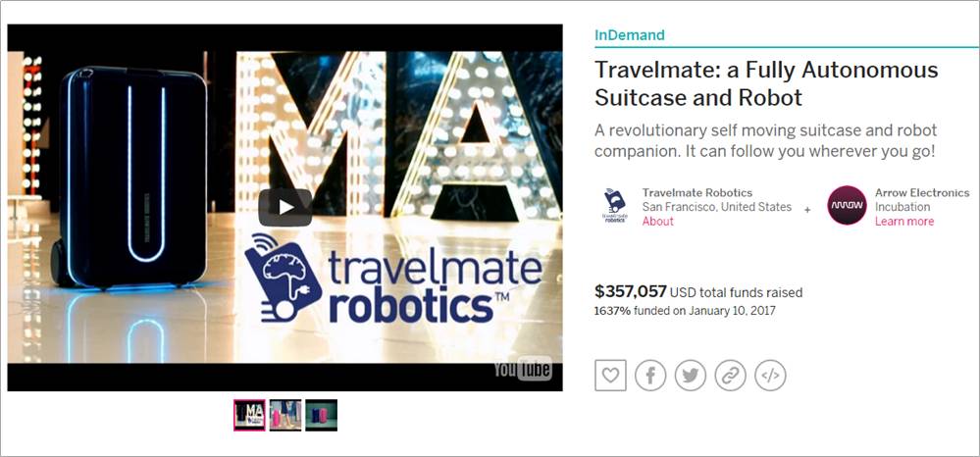Click the Travelmate Robotics logo icon
Screen dimensions: 980x457
pos(614,206)
